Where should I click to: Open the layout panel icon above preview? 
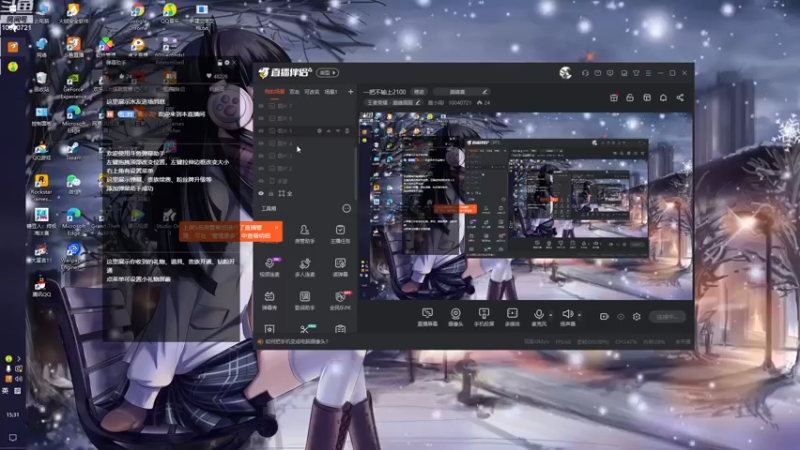(647, 97)
